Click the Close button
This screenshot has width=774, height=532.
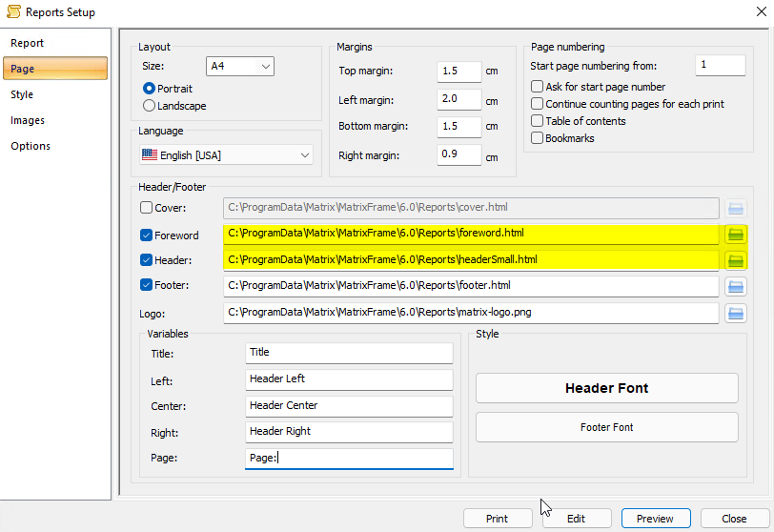pos(735,519)
